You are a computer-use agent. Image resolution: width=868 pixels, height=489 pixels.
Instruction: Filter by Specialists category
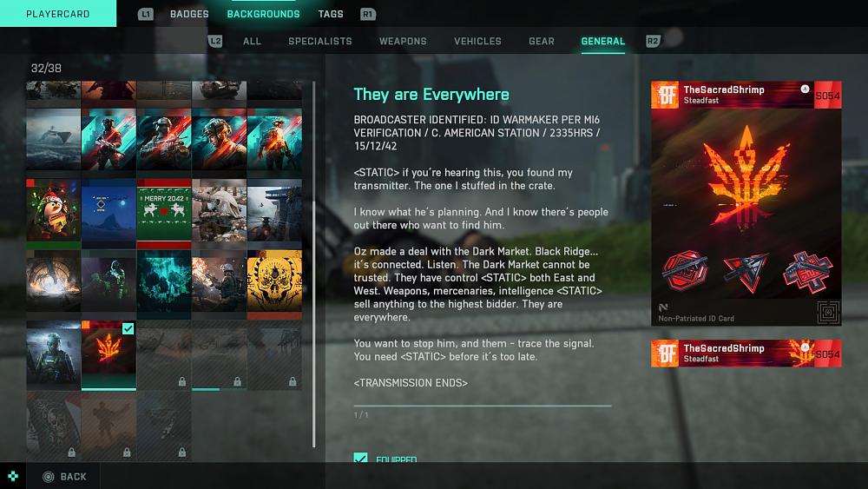tap(320, 41)
